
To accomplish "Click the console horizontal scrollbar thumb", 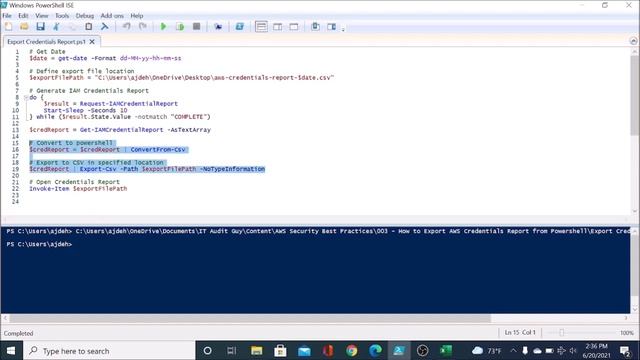I will (x=250, y=318).
